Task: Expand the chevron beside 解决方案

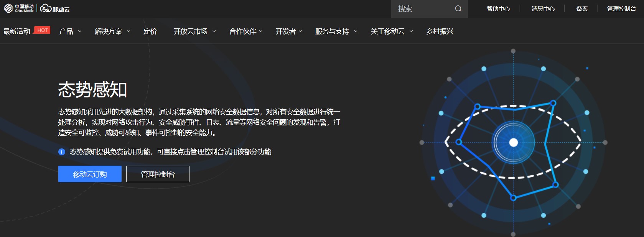Action: click(x=128, y=31)
